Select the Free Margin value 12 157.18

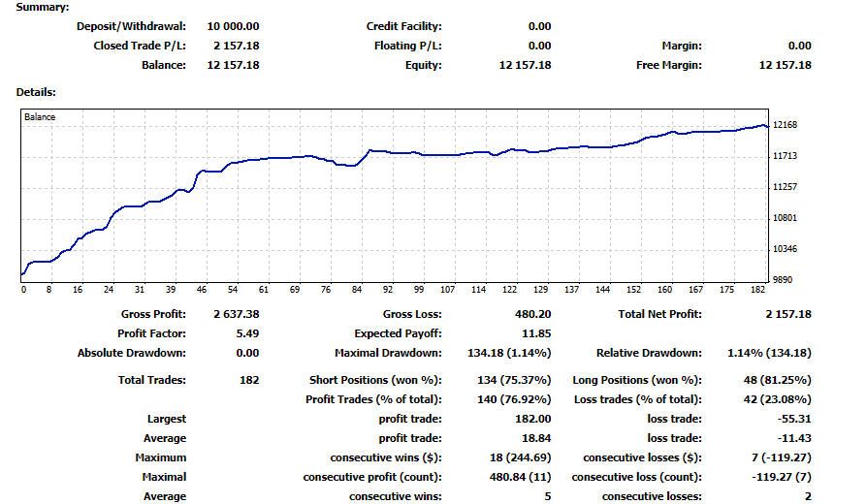(x=786, y=65)
